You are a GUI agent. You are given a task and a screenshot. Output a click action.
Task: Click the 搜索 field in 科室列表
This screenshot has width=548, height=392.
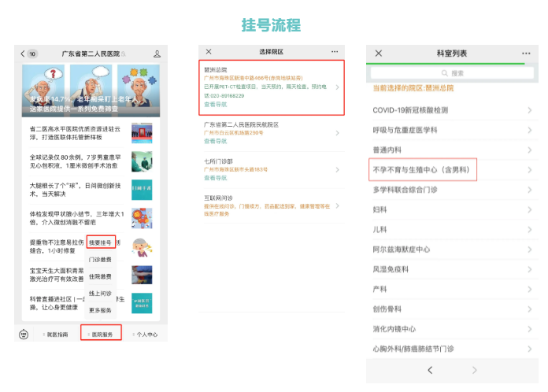pos(452,73)
